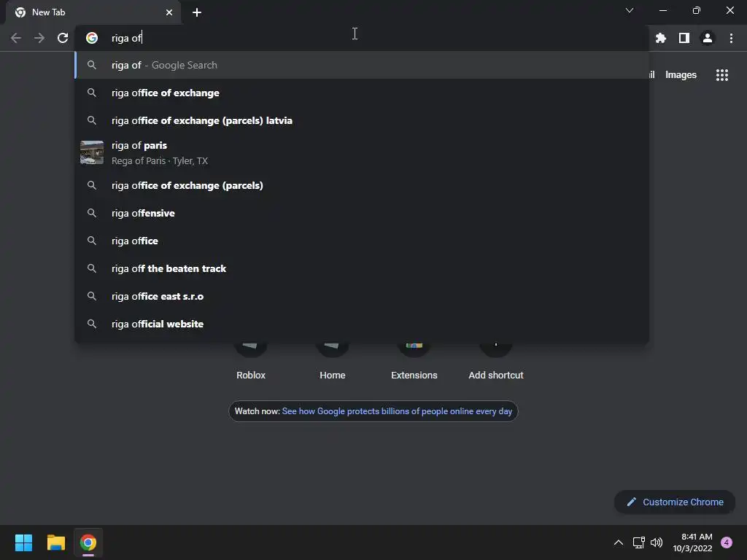Reload the page with the refresh icon

coord(63,38)
